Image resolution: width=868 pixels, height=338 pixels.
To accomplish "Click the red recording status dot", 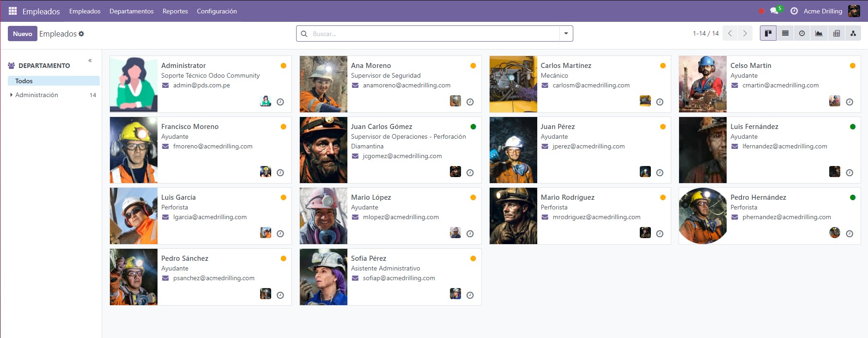I will [x=761, y=11].
